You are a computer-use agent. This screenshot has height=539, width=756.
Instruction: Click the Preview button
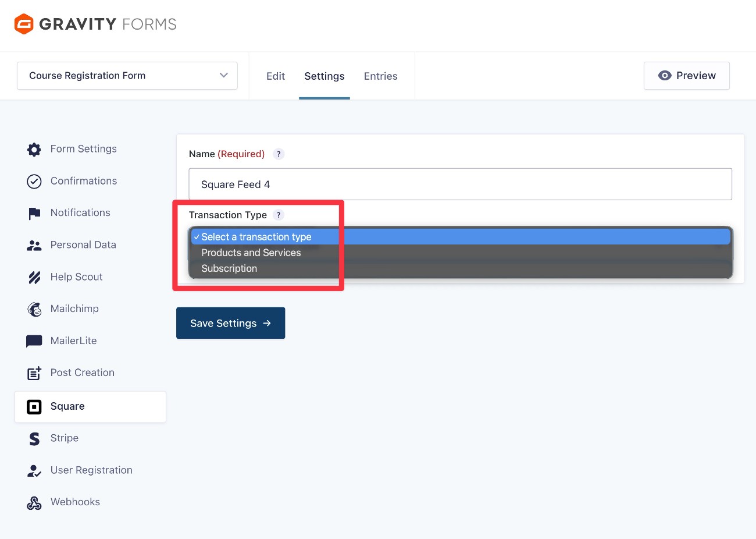point(686,75)
